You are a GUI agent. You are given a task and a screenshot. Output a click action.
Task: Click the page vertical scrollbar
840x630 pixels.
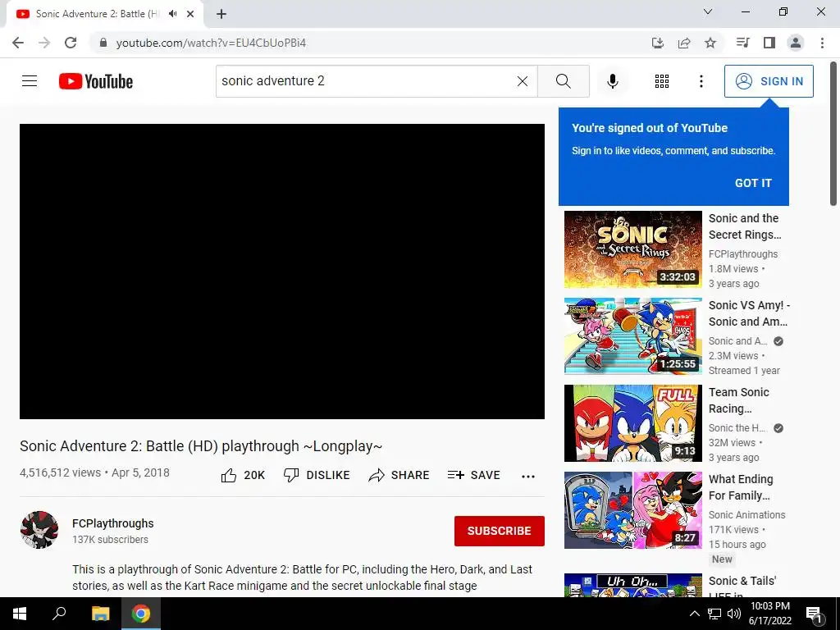click(x=833, y=134)
